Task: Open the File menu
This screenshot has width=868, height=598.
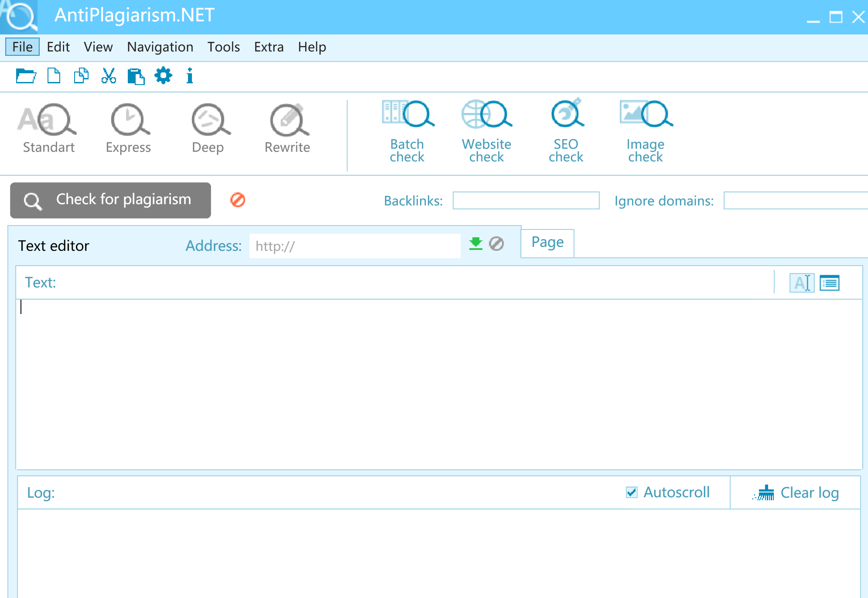Action: click(22, 47)
